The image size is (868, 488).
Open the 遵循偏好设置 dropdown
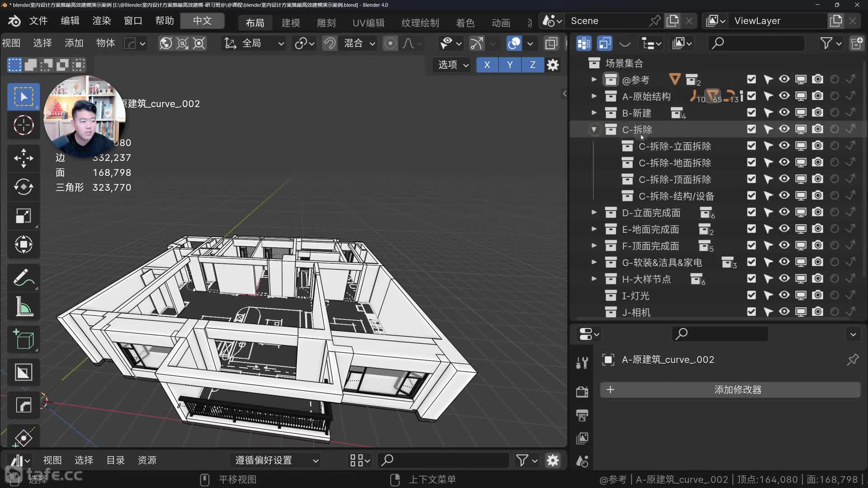(x=276, y=460)
